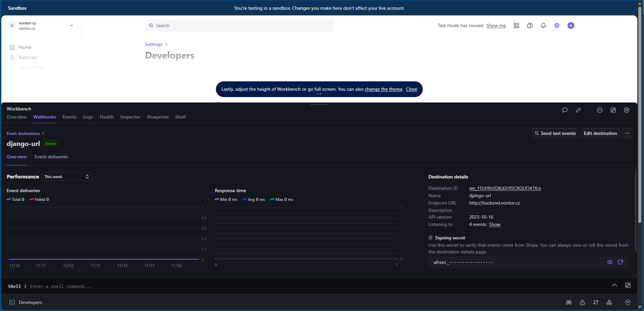Switch to the Events tab in Workbench
This screenshot has height=311, width=644.
[x=69, y=117]
